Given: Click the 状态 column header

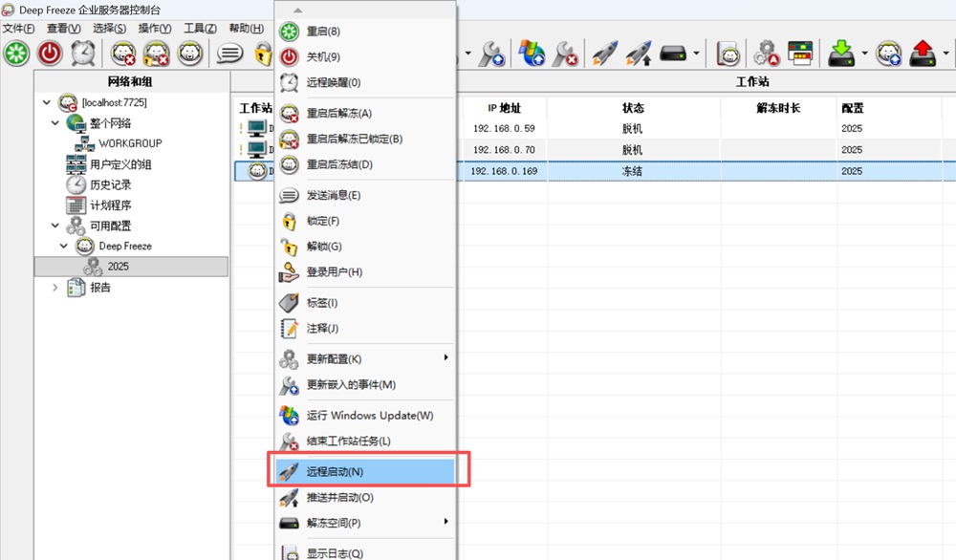Looking at the screenshot, I should pyautogui.click(x=633, y=108).
